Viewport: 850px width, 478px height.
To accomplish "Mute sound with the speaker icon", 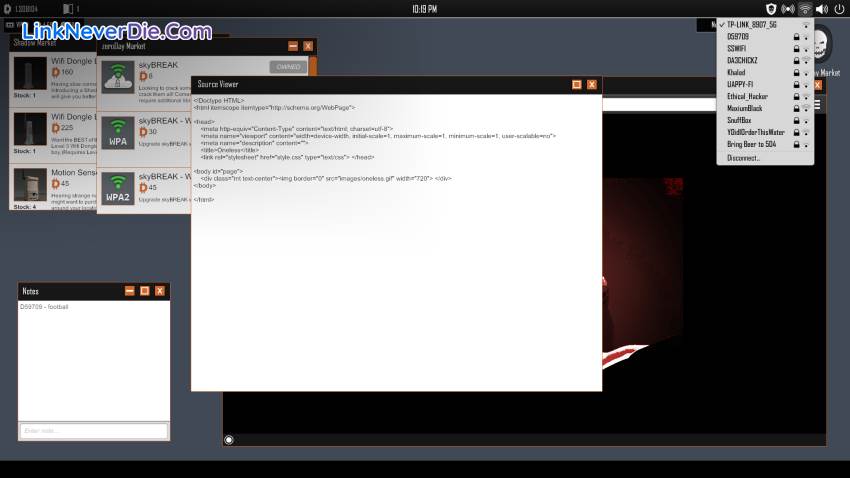I will tap(822, 9).
